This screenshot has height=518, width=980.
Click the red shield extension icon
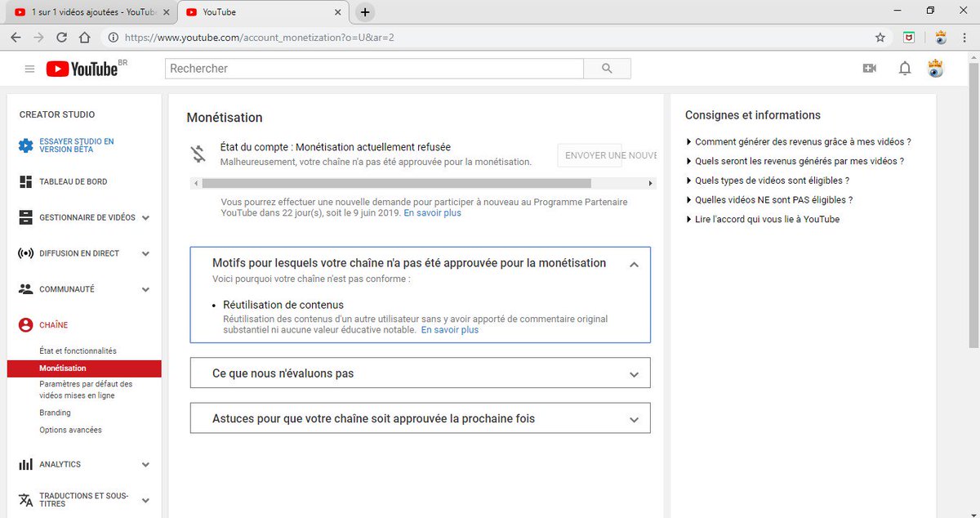point(909,38)
